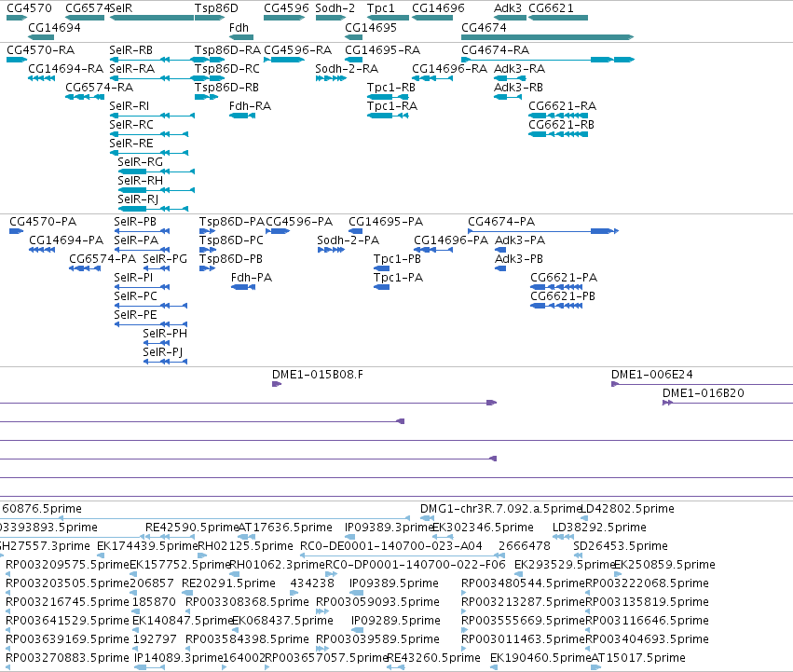Select protein CG4674-PA label
The image size is (793, 672).
501,221
